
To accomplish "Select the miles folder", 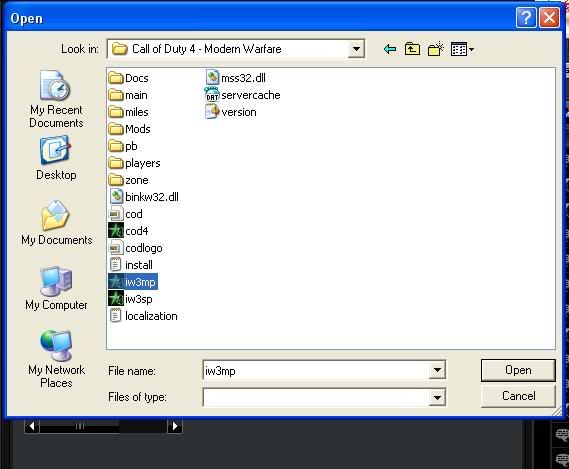I will coord(128,112).
